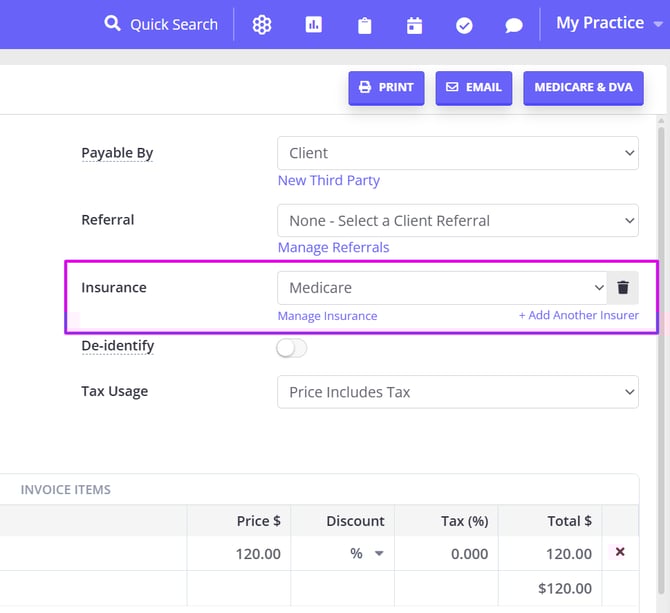Open the Referral selection dropdown
The width and height of the screenshot is (670, 613).
(457, 221)
